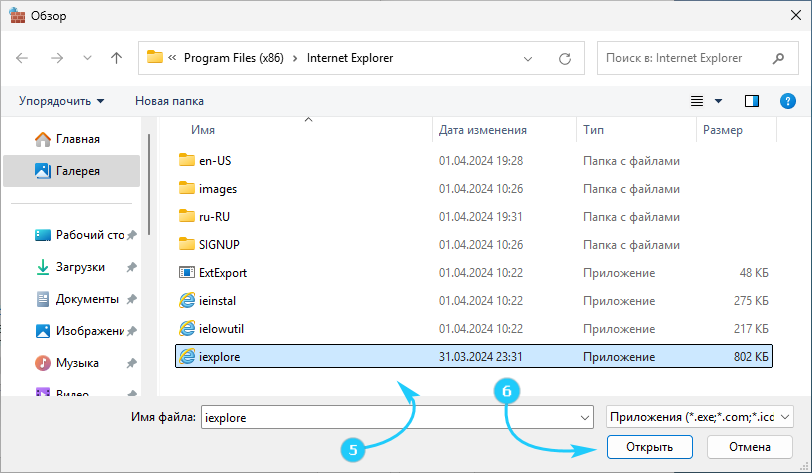Viewport: 812px width, 473px height.
Task: Click Internet Explorer in the address breadcrumb
Action: [x=350, y=58]
